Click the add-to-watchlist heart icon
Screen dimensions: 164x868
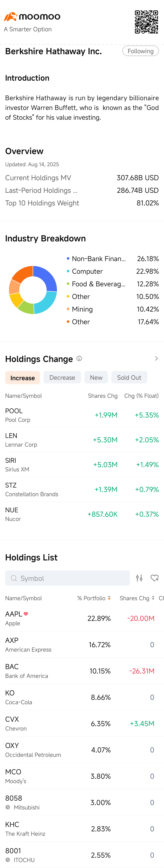pyautogui.click(x=155, y=578)
